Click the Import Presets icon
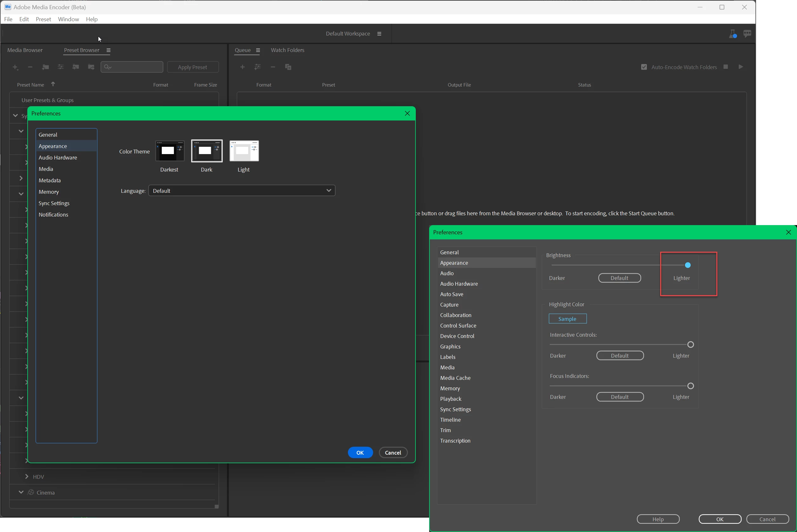797x532 pixels. (76, 67)
